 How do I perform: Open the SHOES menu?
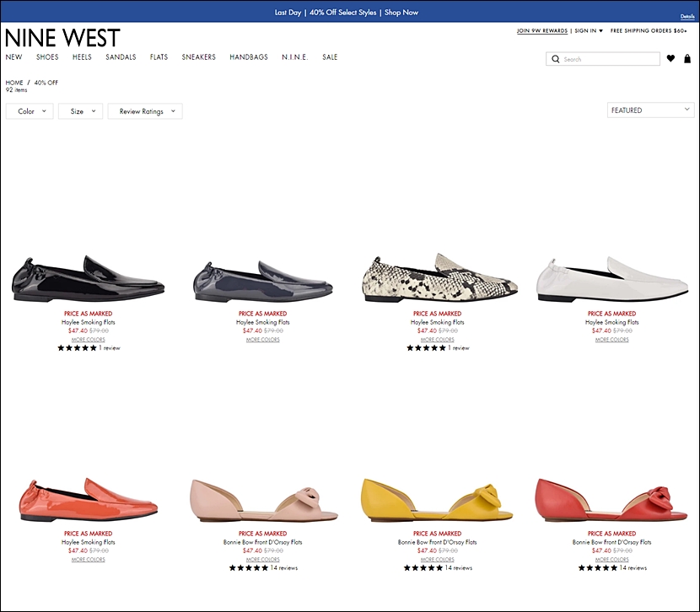47,57
